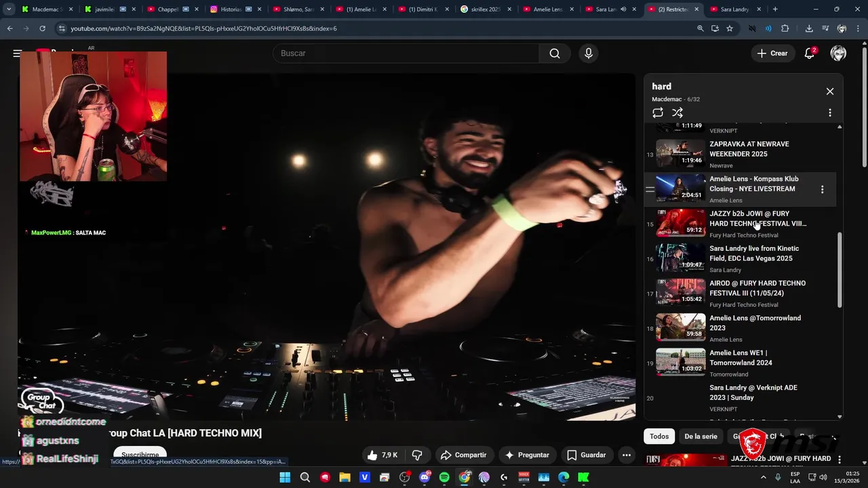Click the address bar URL
This screenshot has height=488, width=868.
click(203, 28)
